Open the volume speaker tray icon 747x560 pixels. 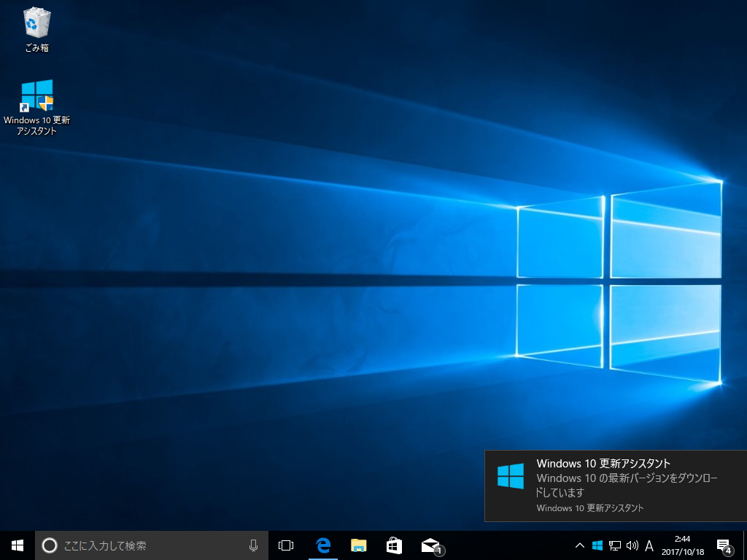[x=632, y=545]
